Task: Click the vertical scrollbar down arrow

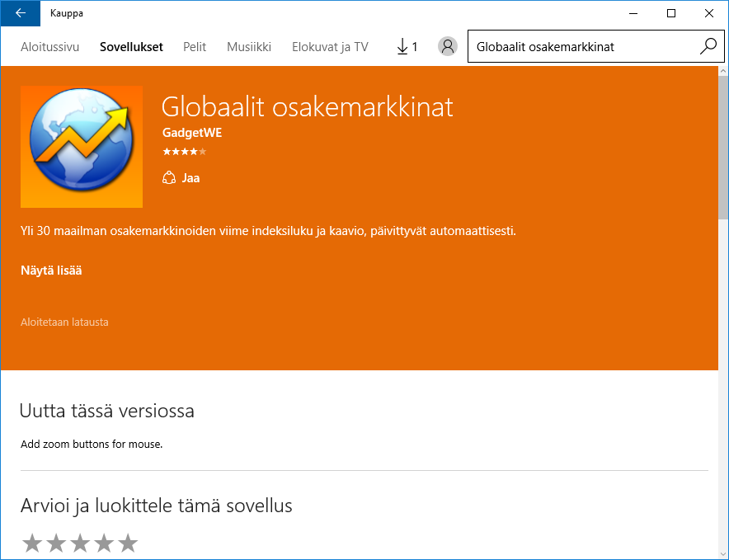Action: coord(722,553)
